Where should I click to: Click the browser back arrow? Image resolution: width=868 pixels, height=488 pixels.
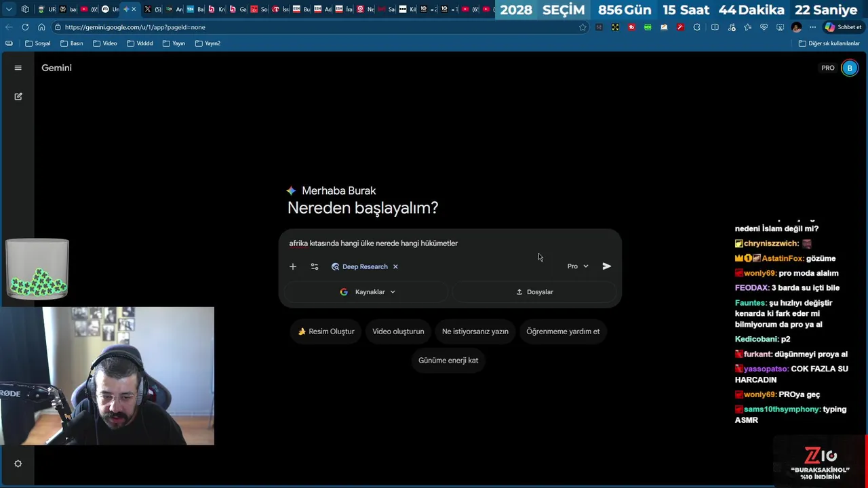click(8, 27)
